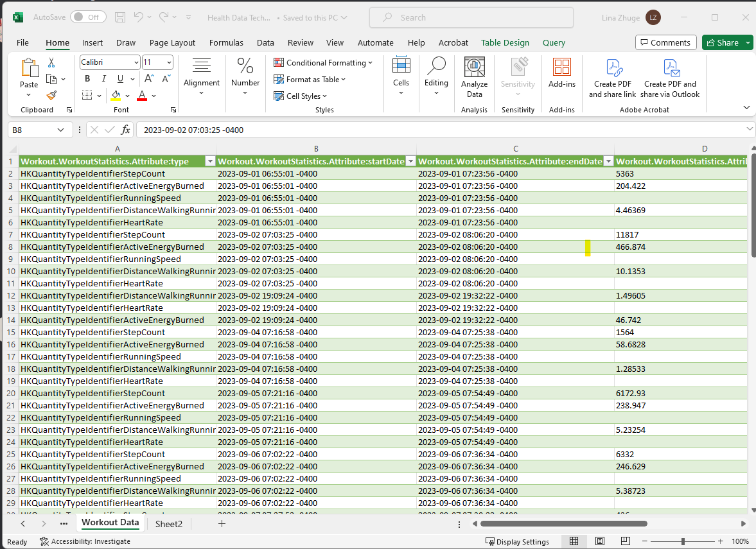Open Conditional Formatting dropdown
Image resolution: width=756 pixels, height=549 pixels.
[323, 63]
